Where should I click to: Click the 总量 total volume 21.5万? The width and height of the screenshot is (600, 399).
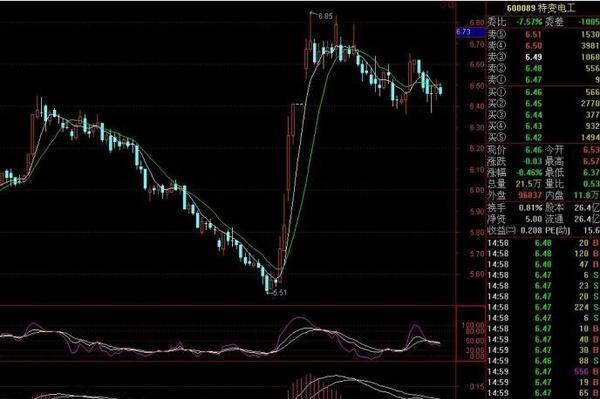coord(528,184)
